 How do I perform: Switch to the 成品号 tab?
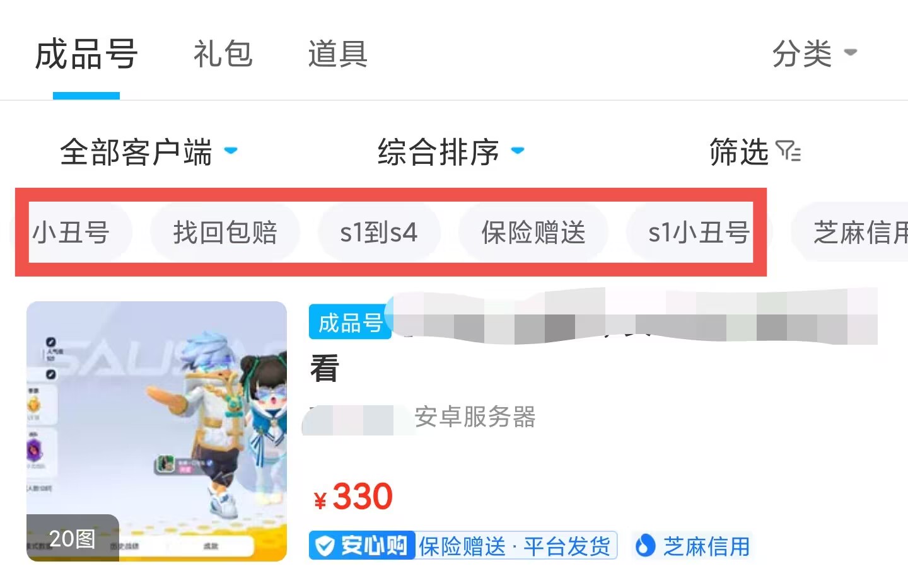86,54
